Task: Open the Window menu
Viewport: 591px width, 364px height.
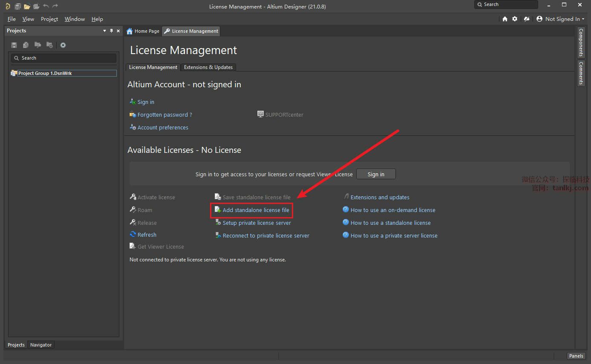Action: point(75,19)
